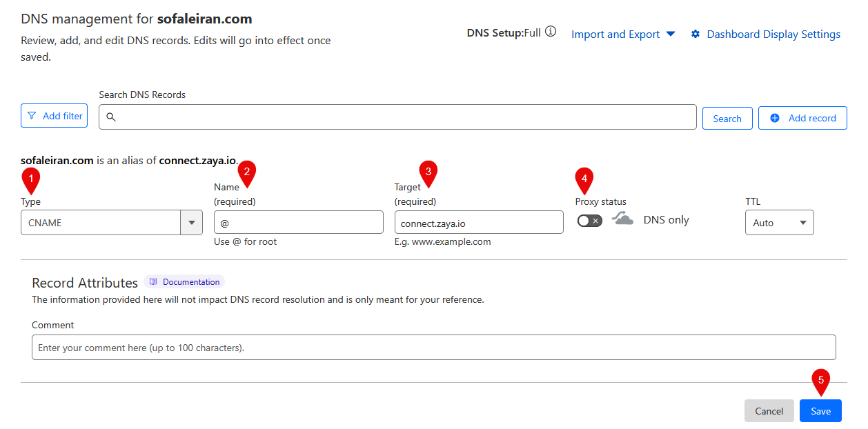Open Dashboard Display Settings
The height and width of the screenshot is (429, 868).
(773, 34)
